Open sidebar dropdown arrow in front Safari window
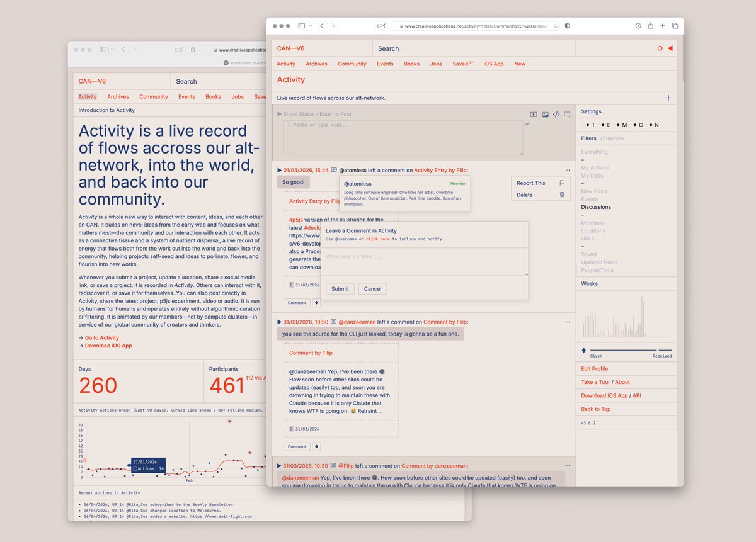 (311, 26)
